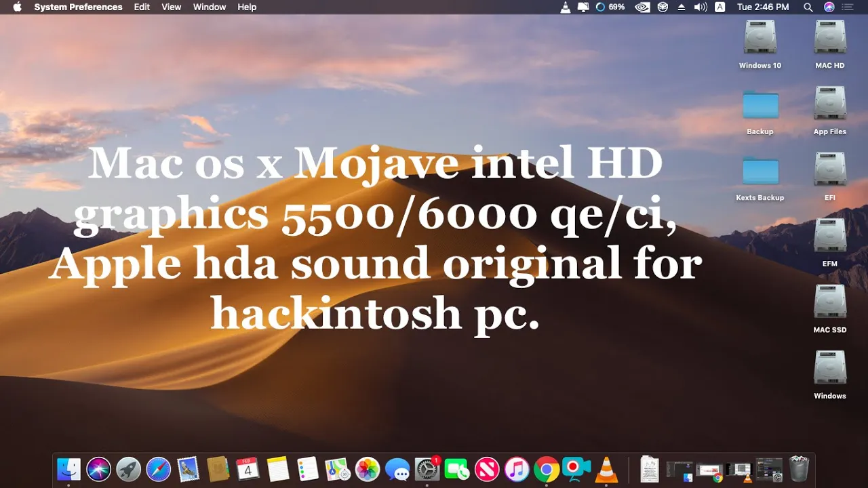Open Google Chrome in Dock
The image size is (868, 488).
point(547,469)
